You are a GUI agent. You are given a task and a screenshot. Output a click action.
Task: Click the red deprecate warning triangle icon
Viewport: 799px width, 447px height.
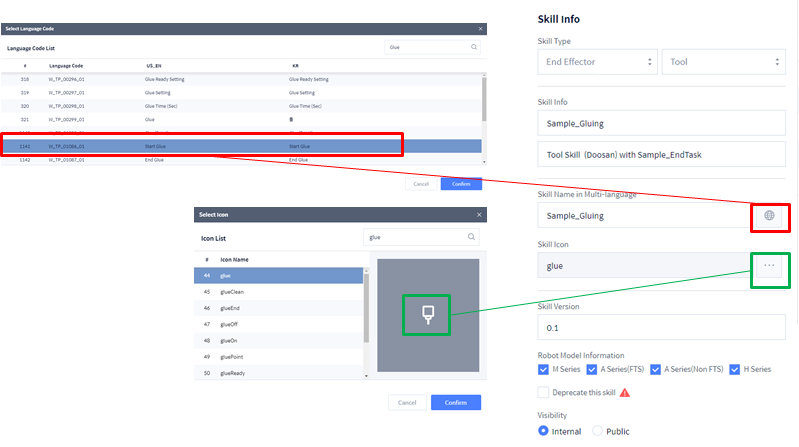coord(625,393)
